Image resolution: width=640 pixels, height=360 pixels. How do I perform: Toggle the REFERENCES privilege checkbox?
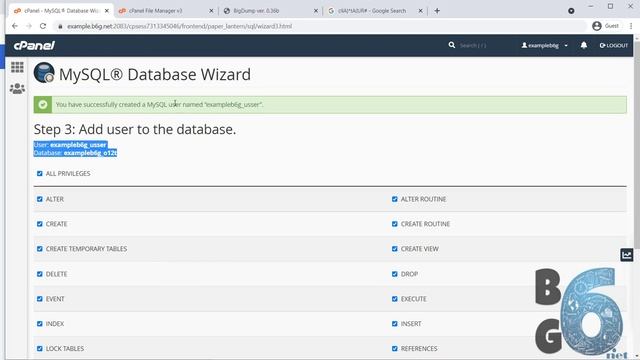pyautogui.click(x=395, y=349)
